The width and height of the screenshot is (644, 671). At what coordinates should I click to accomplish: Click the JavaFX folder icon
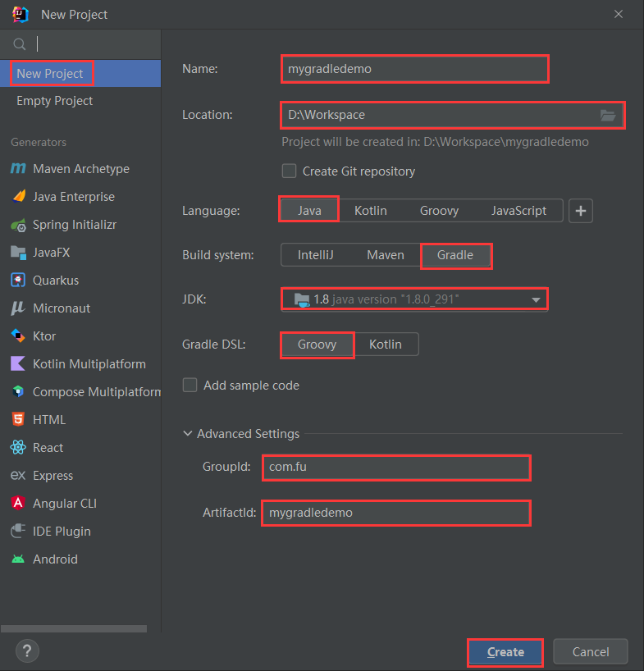coord(18,253)
